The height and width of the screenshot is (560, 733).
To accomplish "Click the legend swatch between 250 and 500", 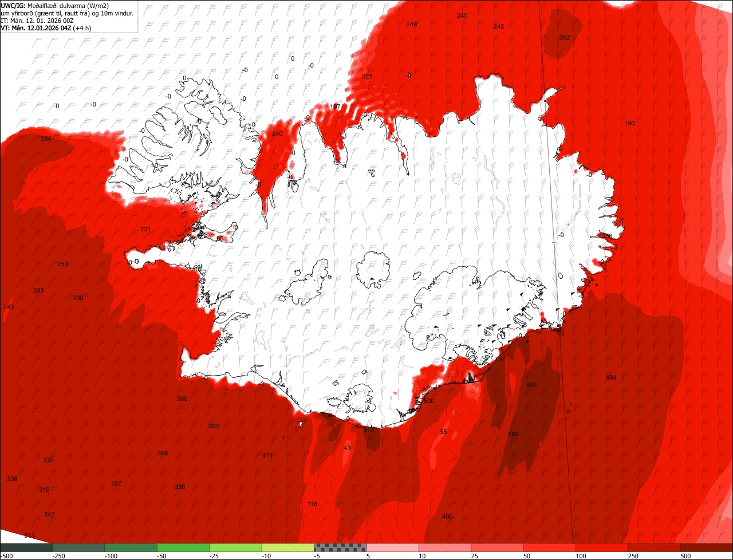I will click(654, 547).
